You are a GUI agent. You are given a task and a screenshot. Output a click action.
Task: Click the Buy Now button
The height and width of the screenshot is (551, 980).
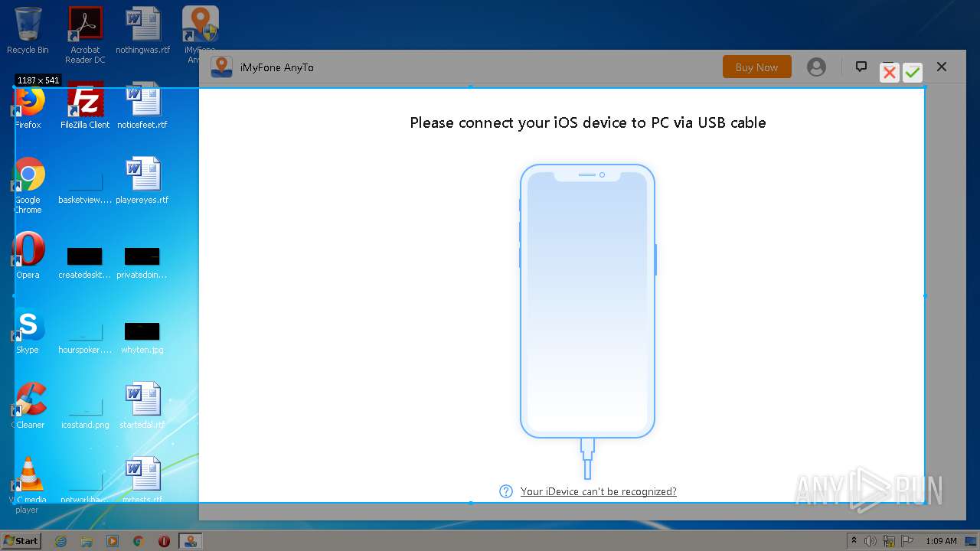click(756, 67)
